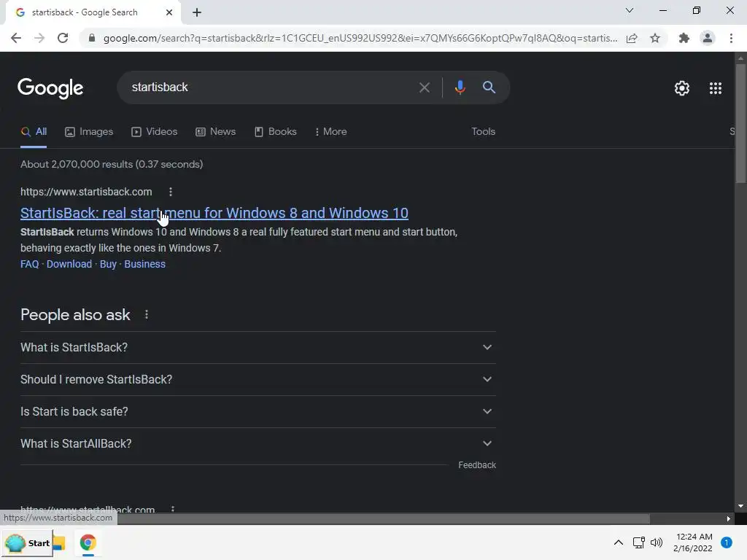Open Chrome's three-dot menu

pyautogui.click(x=731, y=38)
